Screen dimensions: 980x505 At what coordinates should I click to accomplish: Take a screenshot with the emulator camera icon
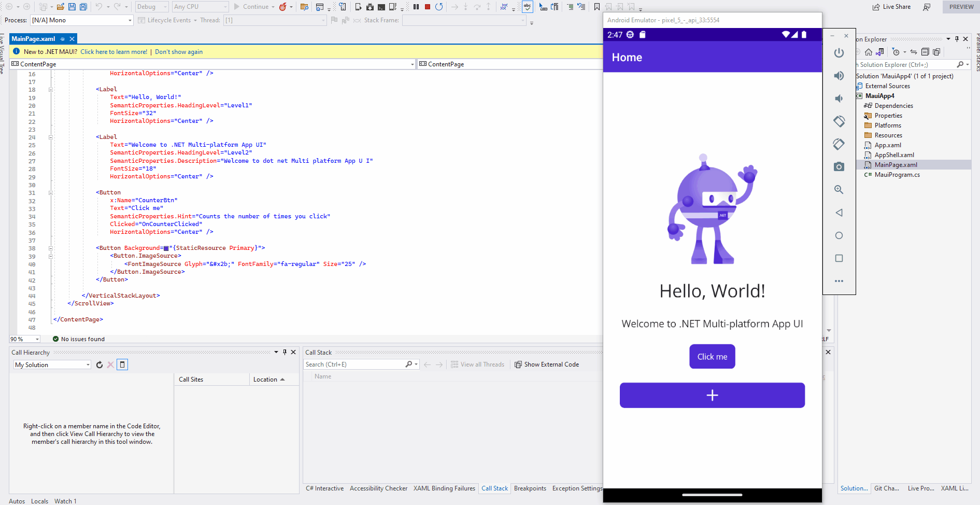pyautogui.click(x=840, y=166)
